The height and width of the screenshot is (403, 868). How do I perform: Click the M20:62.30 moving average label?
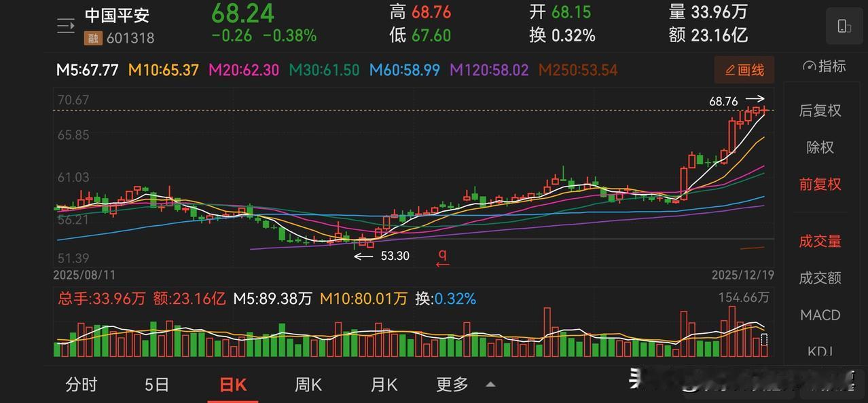tap(244, 70)
